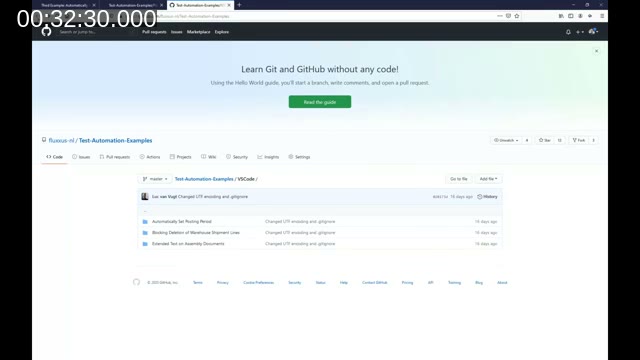
Task: Open a new browser tab with plus button
Action: tap(239, 5)
